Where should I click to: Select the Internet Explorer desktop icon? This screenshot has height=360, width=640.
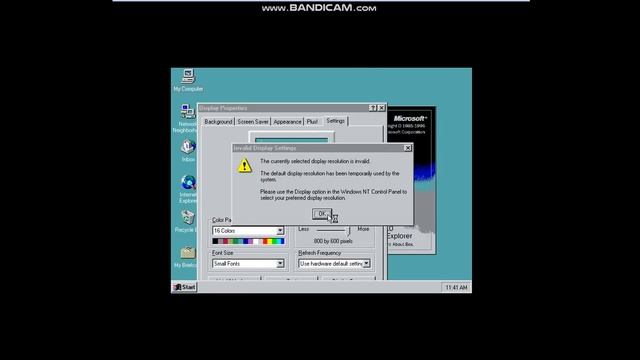[x=188, y=189]
